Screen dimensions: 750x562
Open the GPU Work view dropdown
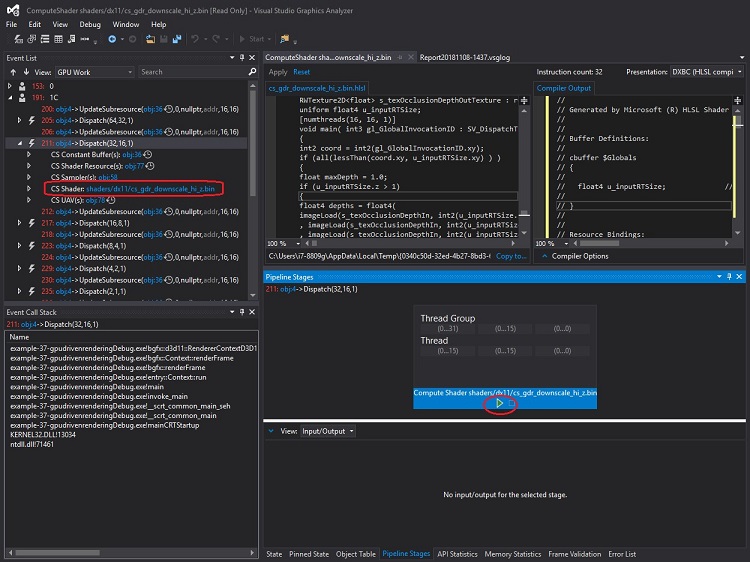95,72
